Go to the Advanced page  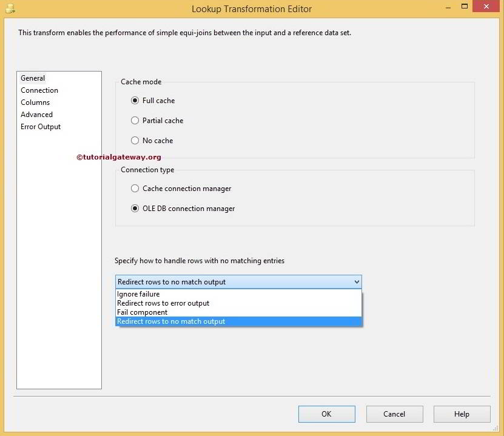point(36,114)
